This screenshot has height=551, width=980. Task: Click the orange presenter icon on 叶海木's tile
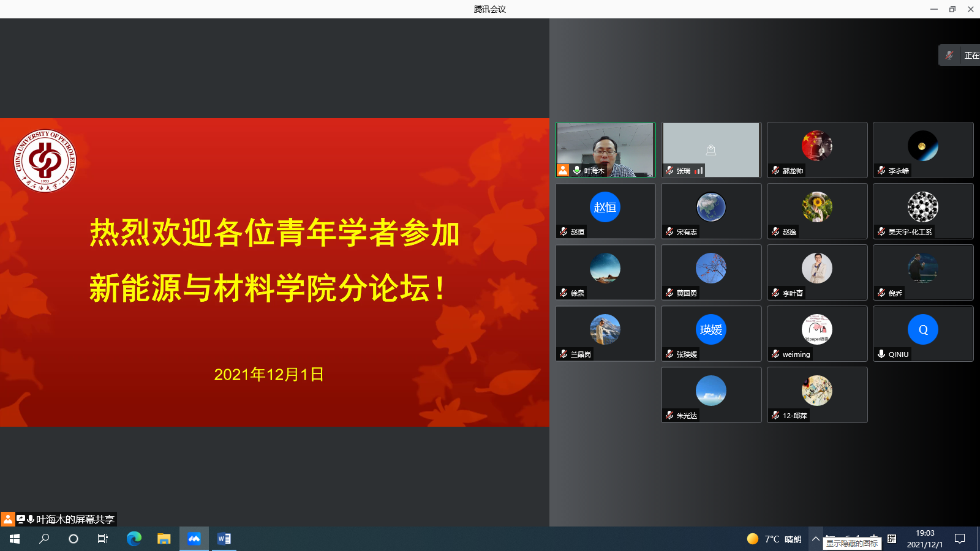(563, 170)
